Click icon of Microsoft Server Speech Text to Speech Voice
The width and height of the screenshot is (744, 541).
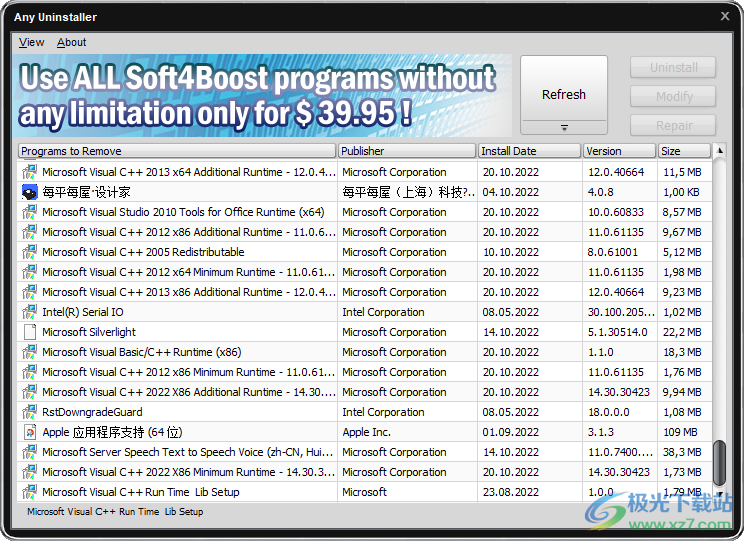29,452
